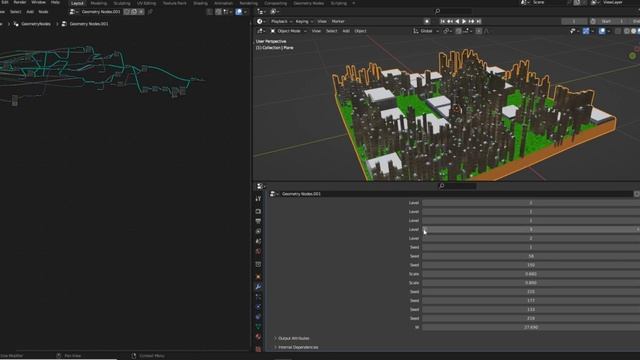Open Tool properties tab icon
This screenshot has width=640, height=360.
tap(258, 199)
